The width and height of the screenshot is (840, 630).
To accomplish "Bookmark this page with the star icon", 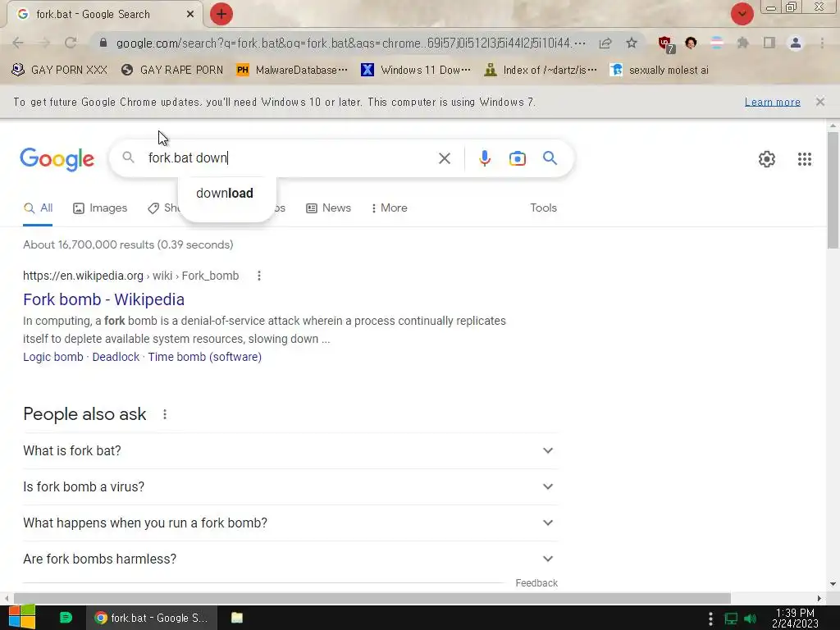I will tap(632, 43).
